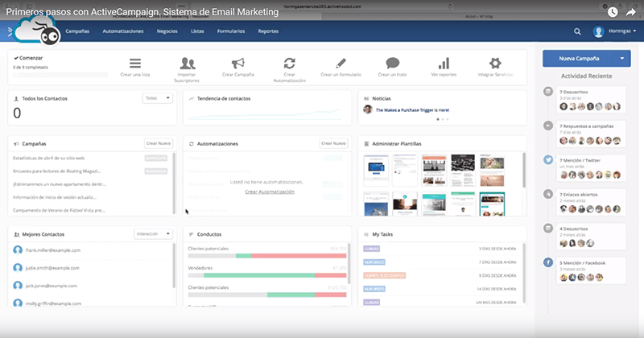
Task: Click the 'Crear Automatización' link
Action: [x=270, y=192]
